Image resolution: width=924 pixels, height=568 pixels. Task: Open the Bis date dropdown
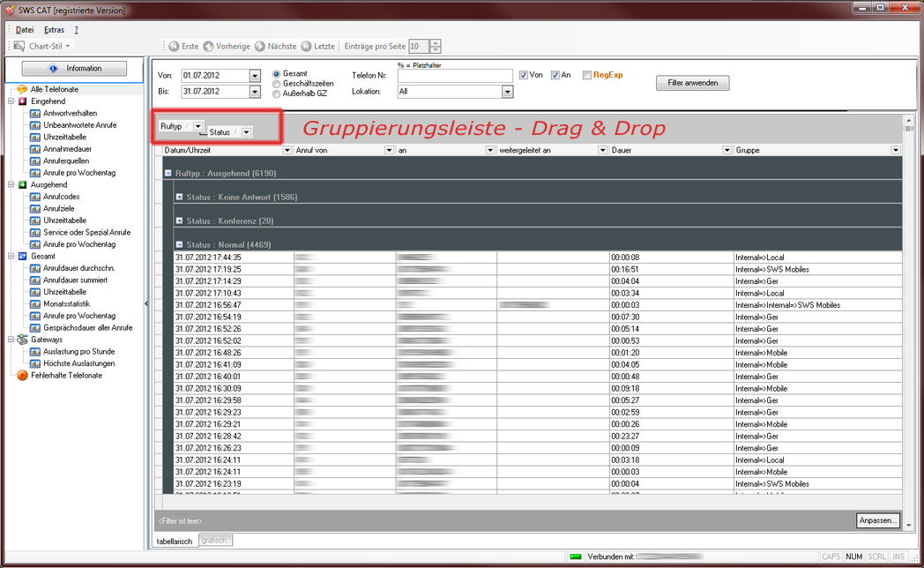pos(255,92)
